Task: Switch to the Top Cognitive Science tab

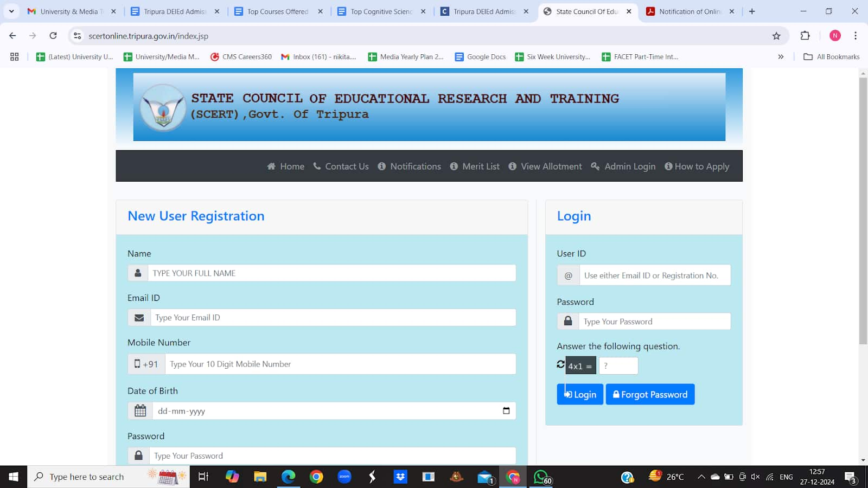Action: (382, 11)
